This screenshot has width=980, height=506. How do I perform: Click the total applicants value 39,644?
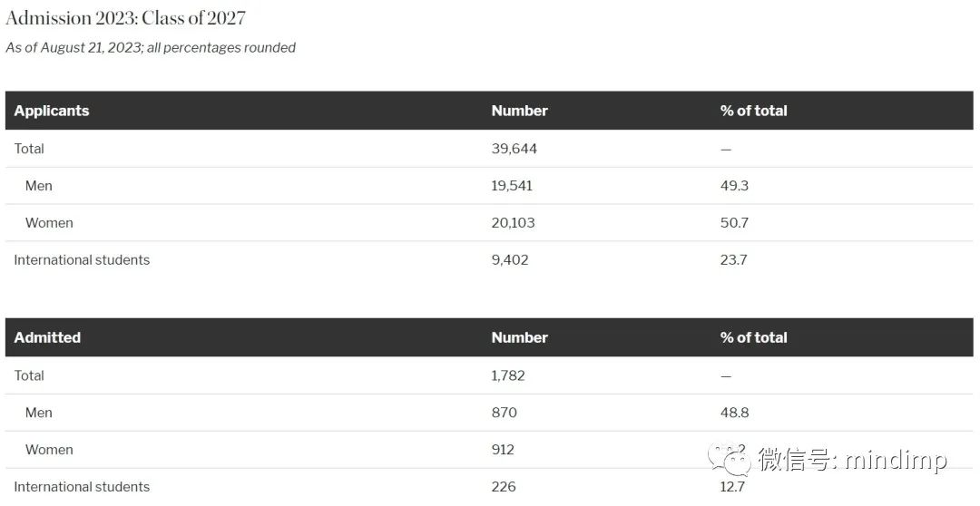coord(514,149)
